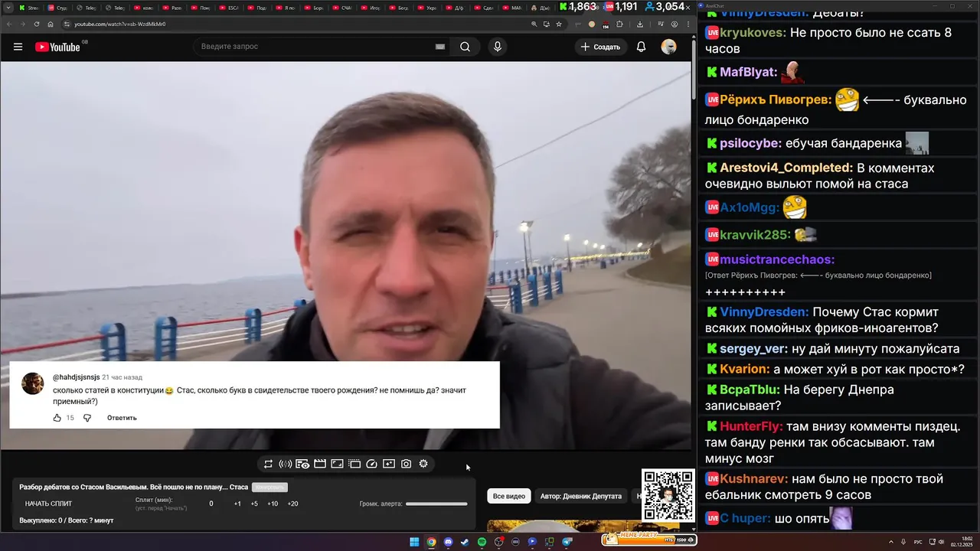The height and width of the screenshot is (551, 980).
Task: Open Windows Start button
Action: point(414,542)
